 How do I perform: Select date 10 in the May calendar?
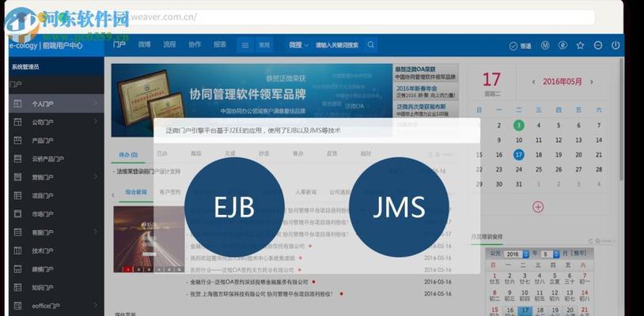(x=519, y=140)
